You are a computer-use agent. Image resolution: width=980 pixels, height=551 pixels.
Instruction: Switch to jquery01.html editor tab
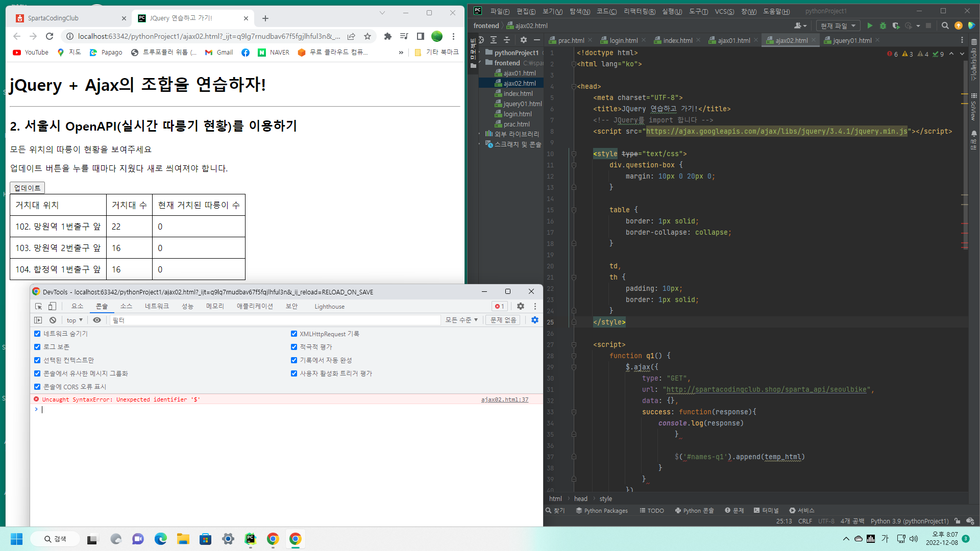pos(851,40)
